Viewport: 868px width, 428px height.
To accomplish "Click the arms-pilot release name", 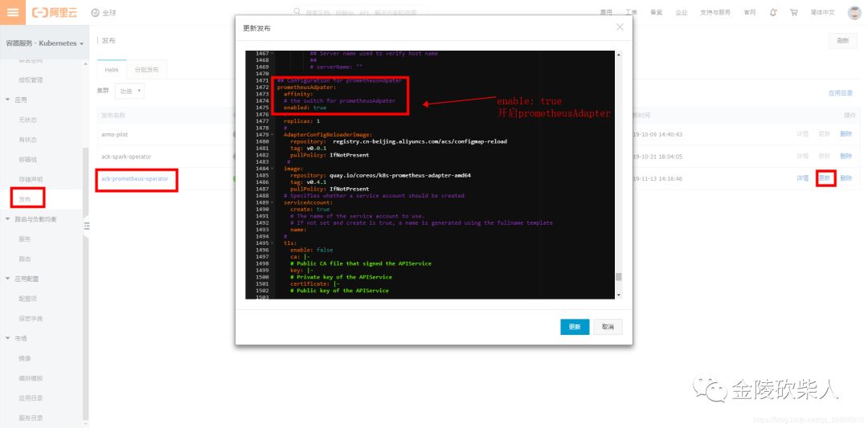I will click(x=115, y=134).
